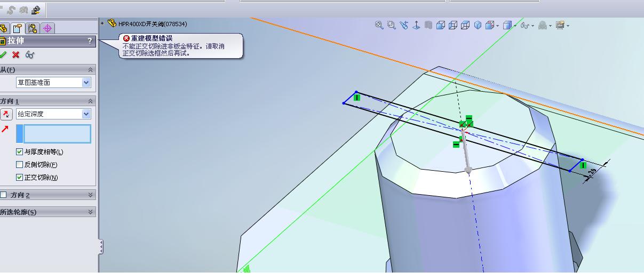Image resolution: width=644 pixels, height=280 pixels.
Task: Click the View Settings monitor icon
Action: pyautogui.click(x=560, y=25)
